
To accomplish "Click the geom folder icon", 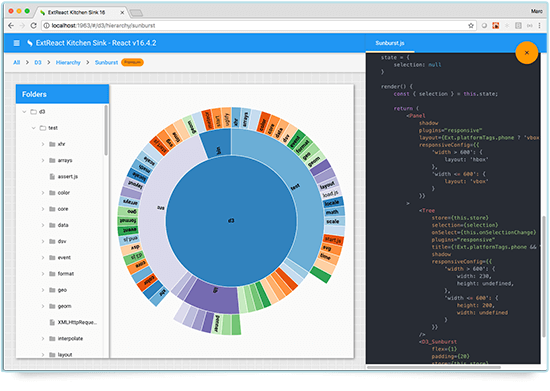I will pos(52,306).
